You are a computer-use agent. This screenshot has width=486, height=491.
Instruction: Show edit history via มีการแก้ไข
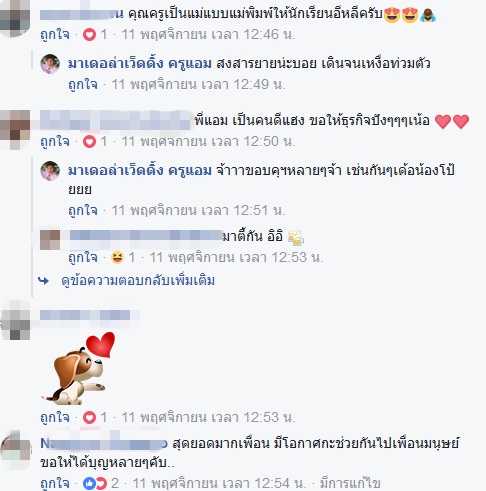tap(350, 483)
